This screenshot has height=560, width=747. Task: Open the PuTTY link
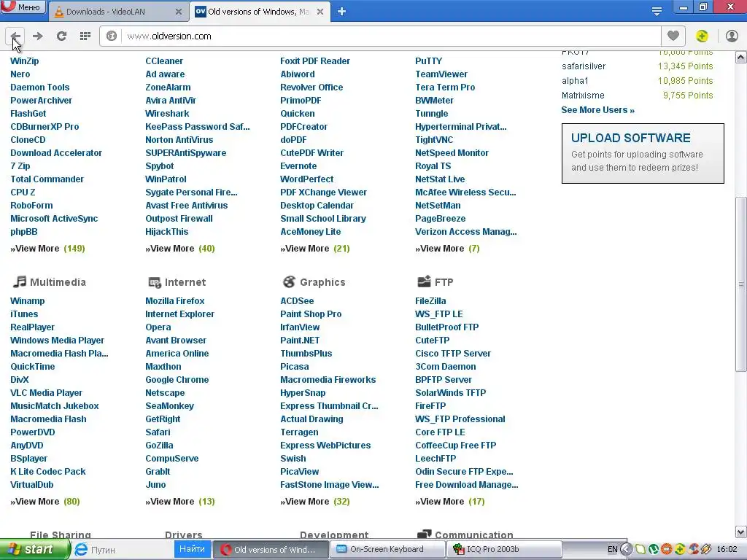[x=428, y=61]
